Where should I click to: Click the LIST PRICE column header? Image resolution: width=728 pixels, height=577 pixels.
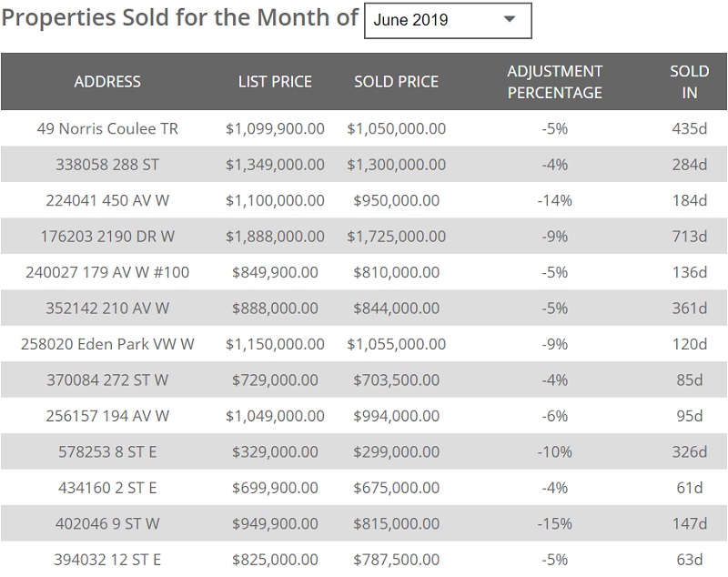click(275, 82)
